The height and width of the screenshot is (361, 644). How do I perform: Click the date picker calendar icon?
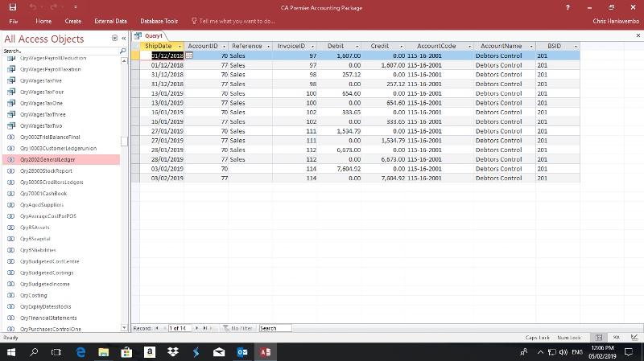click(189, 55)
